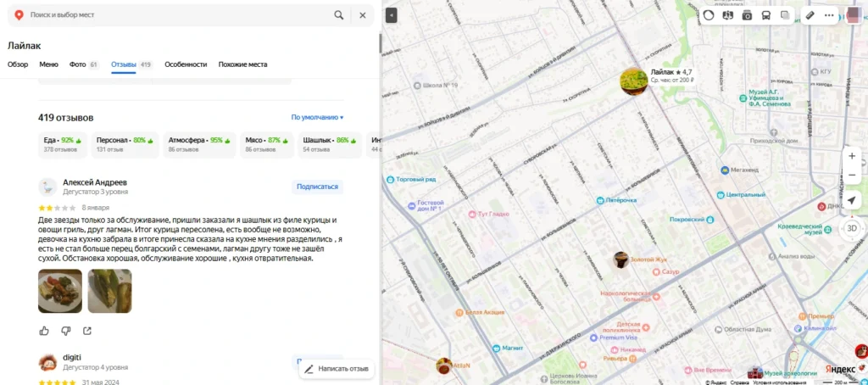868x385 pixels.
Task: Open Алексей Андреев profile avatar
Action: click(47, 187)
